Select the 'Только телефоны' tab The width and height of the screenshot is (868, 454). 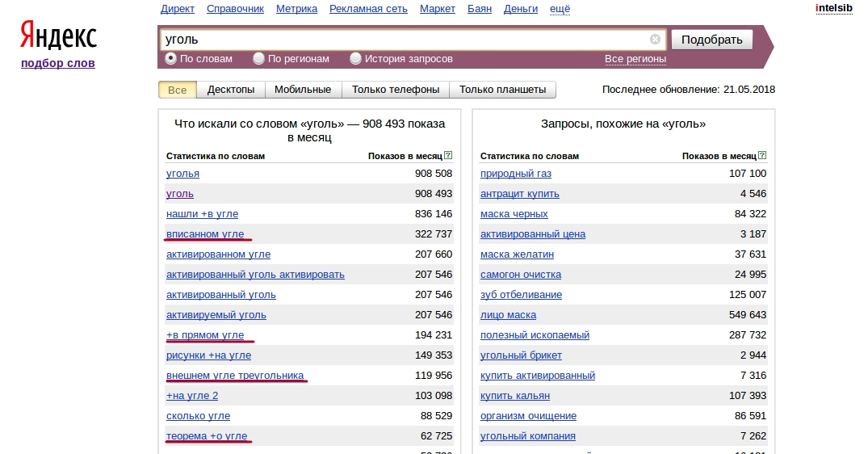tap(396, 90)
